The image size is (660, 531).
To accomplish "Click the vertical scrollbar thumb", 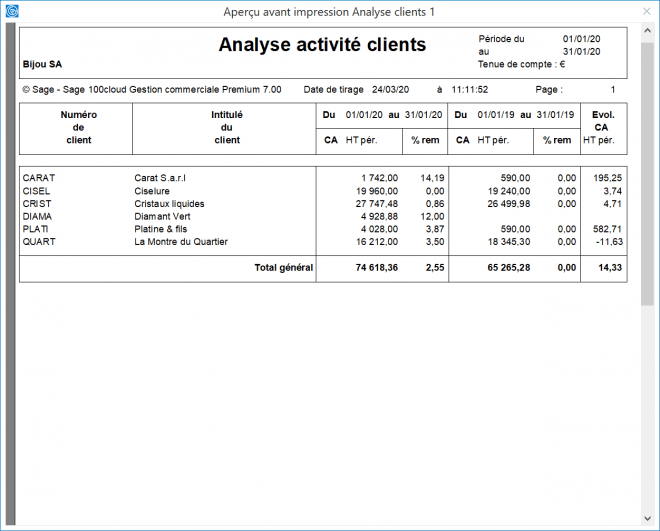I will point(647,174).
